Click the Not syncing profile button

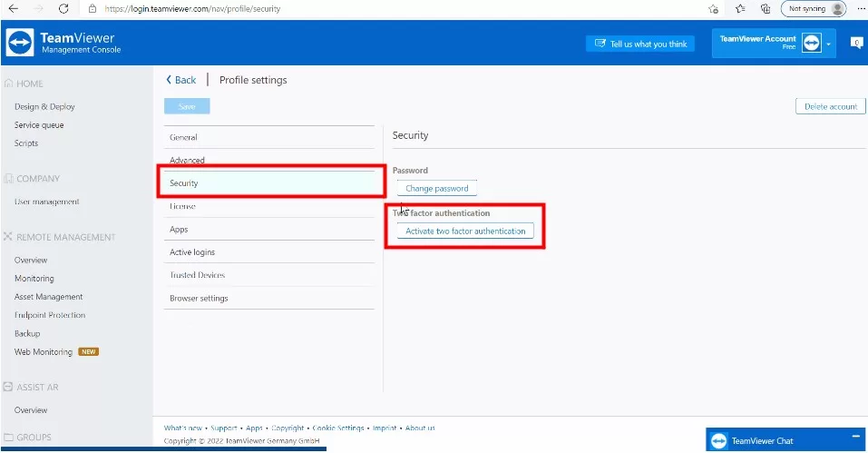coord(813,8)
